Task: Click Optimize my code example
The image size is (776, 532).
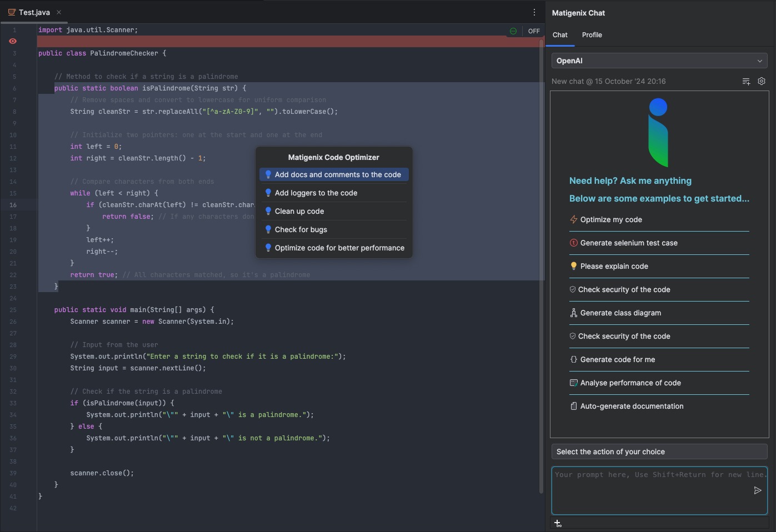Action: [611, 219]
